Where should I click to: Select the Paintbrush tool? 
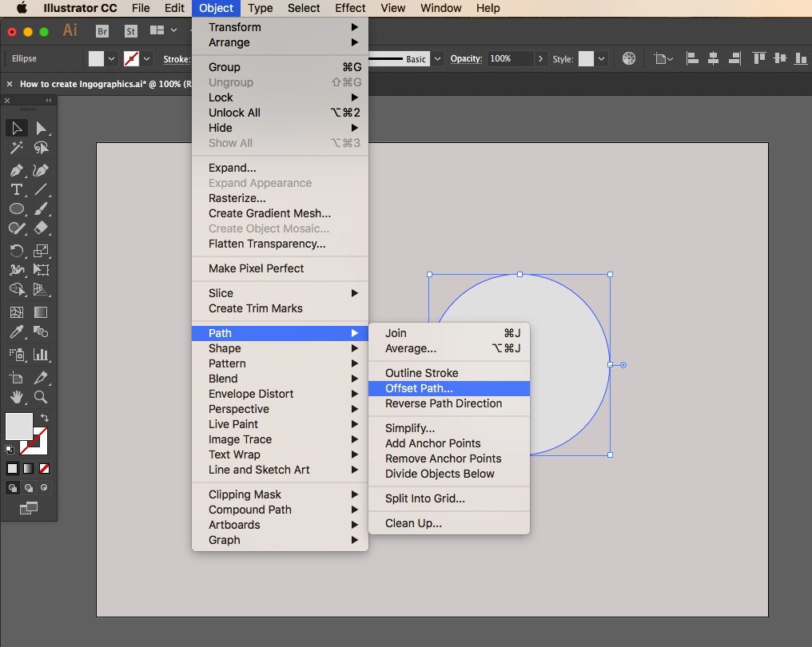[x=41, y=208]
